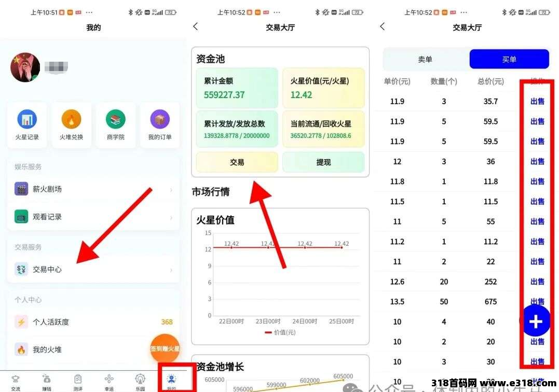Expand 薪火剧场 row chevron
The width and height of the screenshot is (559, 392).
coord(171,190)
